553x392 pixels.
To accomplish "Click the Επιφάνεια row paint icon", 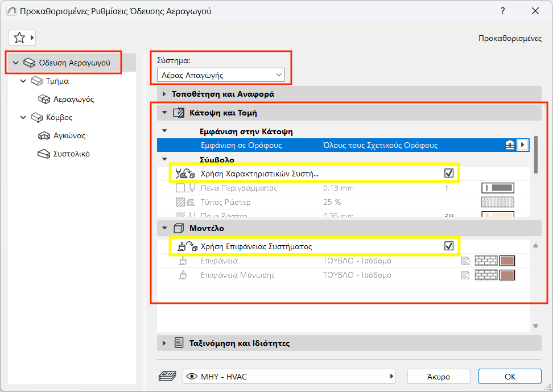I will coord(183,261).
